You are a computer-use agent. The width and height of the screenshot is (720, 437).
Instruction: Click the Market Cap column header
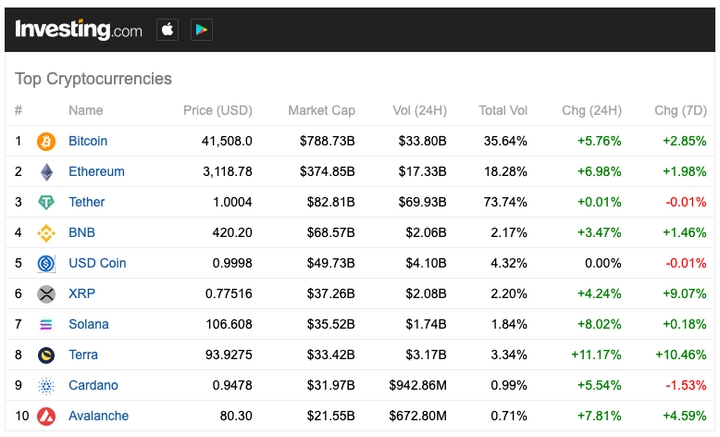click(321, 111)
